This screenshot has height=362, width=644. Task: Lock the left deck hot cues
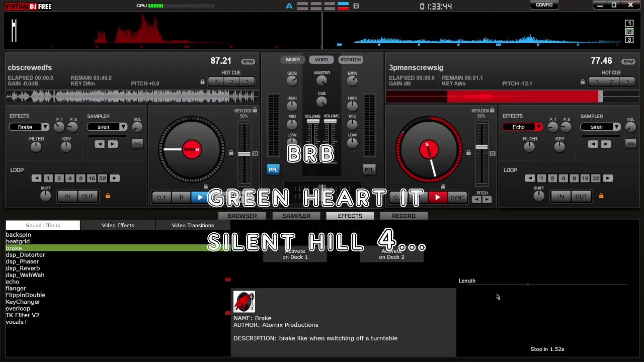(x=202, y=82)
